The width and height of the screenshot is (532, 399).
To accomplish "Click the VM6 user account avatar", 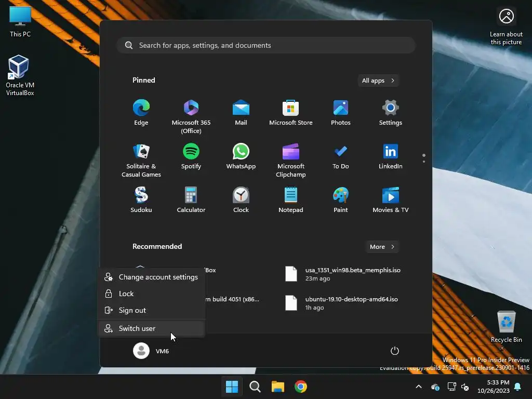I will point(141,351).
